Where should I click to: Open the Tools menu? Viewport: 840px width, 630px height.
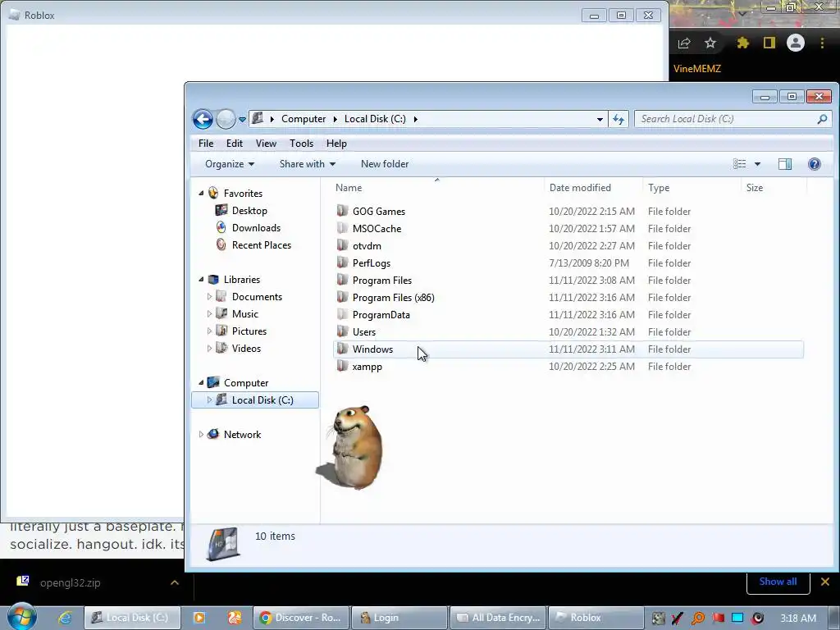point(301,144)
